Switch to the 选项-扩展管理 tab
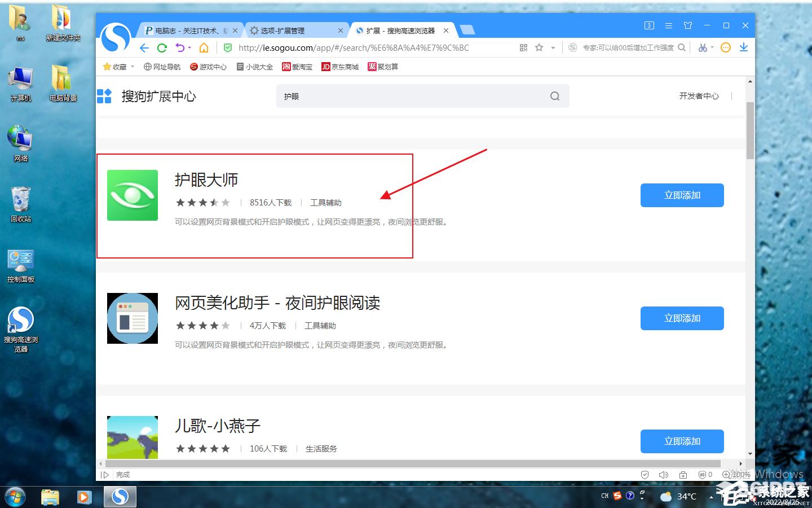 pos(296,30)
